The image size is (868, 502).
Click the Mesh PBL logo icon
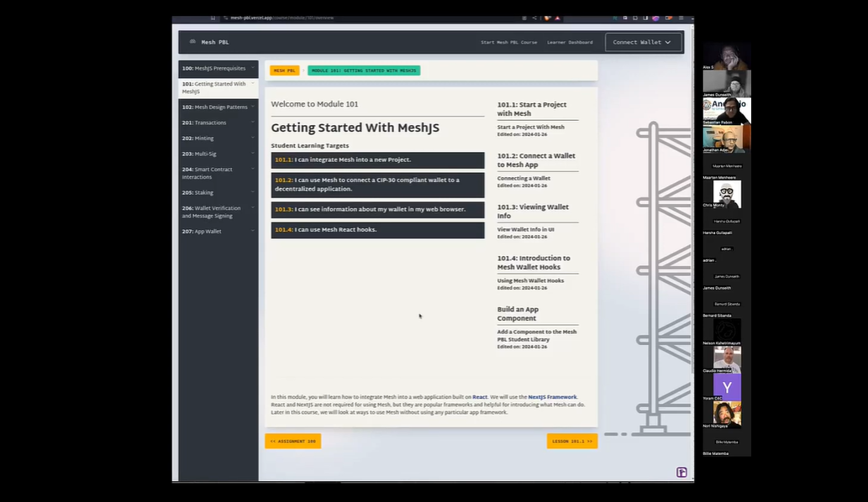tap(192, 42)
